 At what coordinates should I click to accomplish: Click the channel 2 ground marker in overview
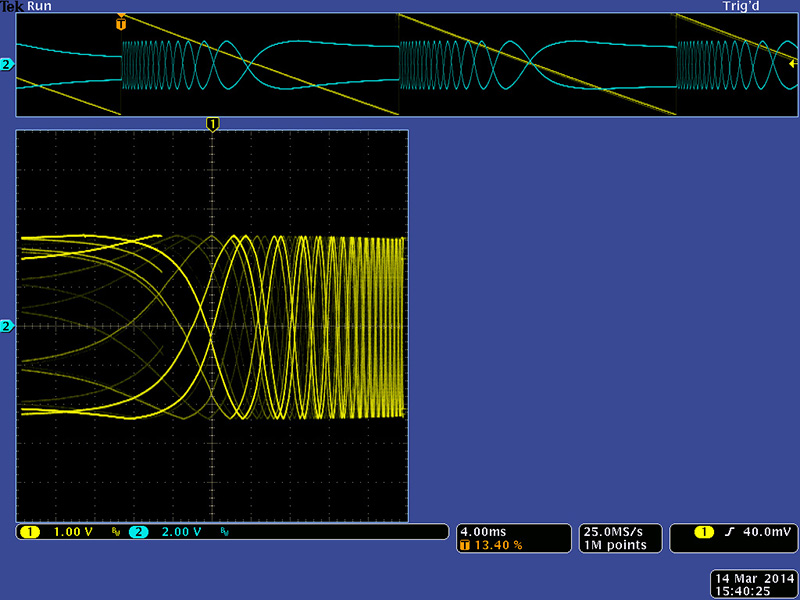point(7,65)
